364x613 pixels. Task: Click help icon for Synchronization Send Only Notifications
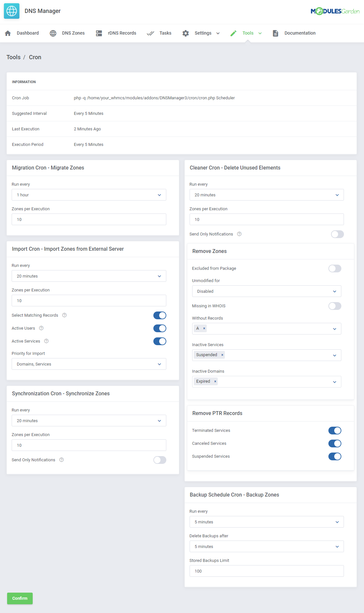pyautogui.click(x=61, y=460)
